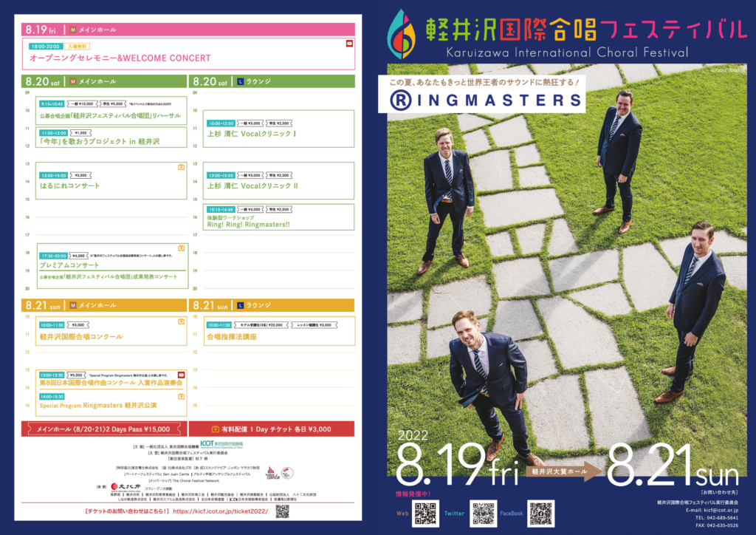Click the FaceBook QR code
This screenshot has height=535, width=756.
[x=540, y=514]
